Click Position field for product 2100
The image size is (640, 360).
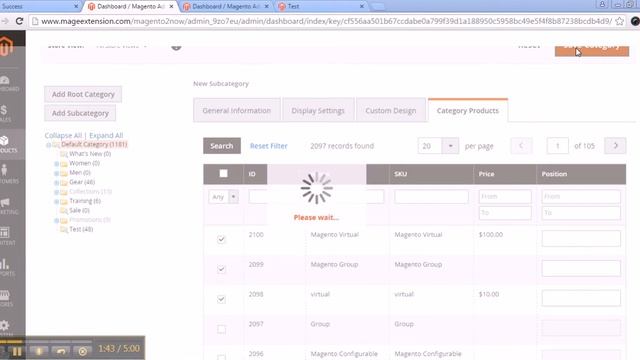click(x=581, y=239)
